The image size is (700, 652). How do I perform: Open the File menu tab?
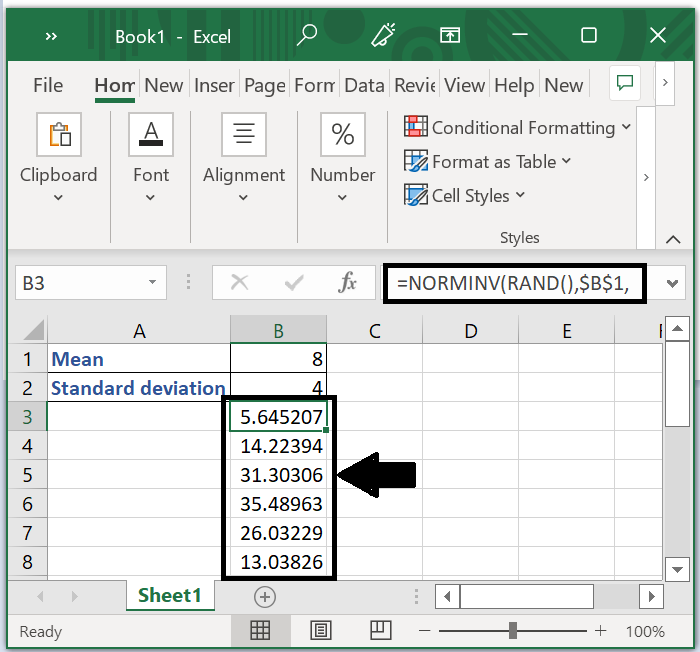tap(48, 85)
